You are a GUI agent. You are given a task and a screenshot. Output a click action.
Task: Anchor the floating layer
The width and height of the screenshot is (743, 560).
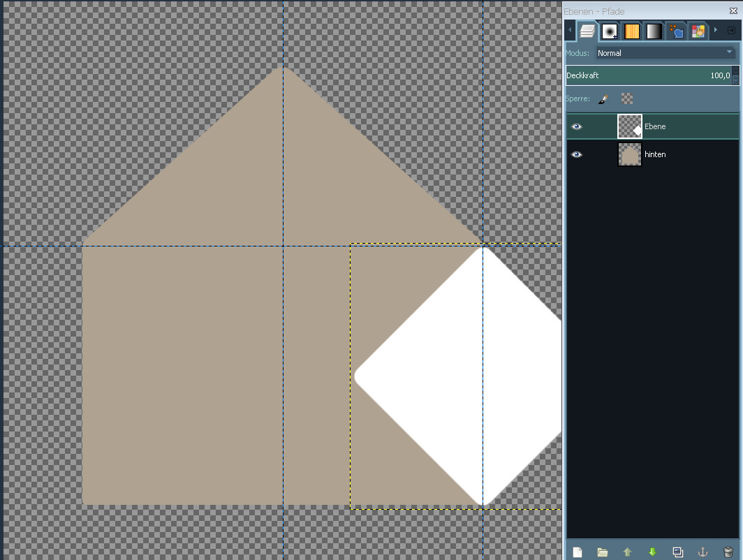tap(703, 552)
